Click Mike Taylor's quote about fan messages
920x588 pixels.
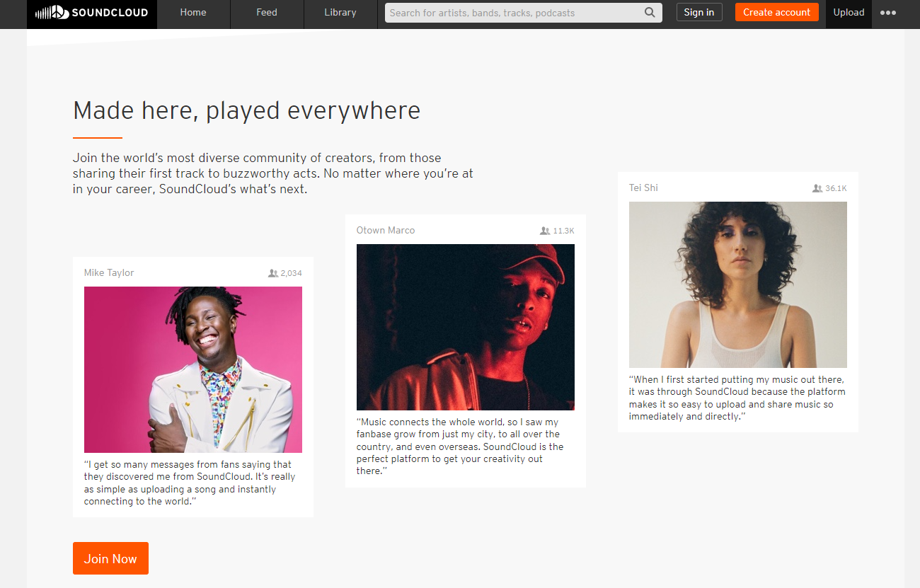[190, 483]
